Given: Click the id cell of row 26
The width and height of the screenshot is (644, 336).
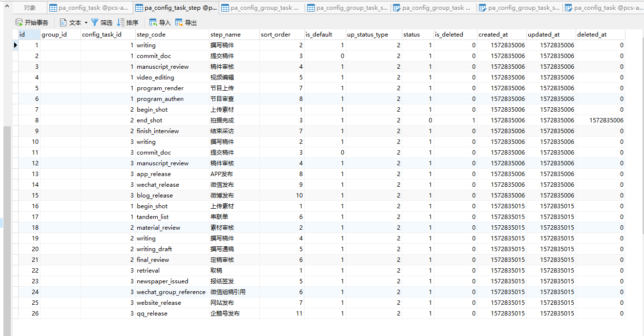Looking at the screenshot, I should point(29,314).
